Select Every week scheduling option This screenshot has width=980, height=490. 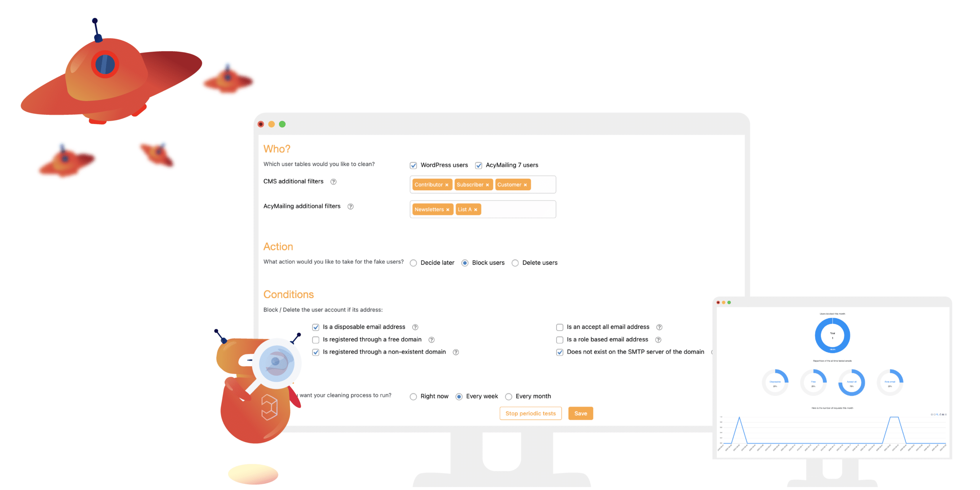pos(461,396)
